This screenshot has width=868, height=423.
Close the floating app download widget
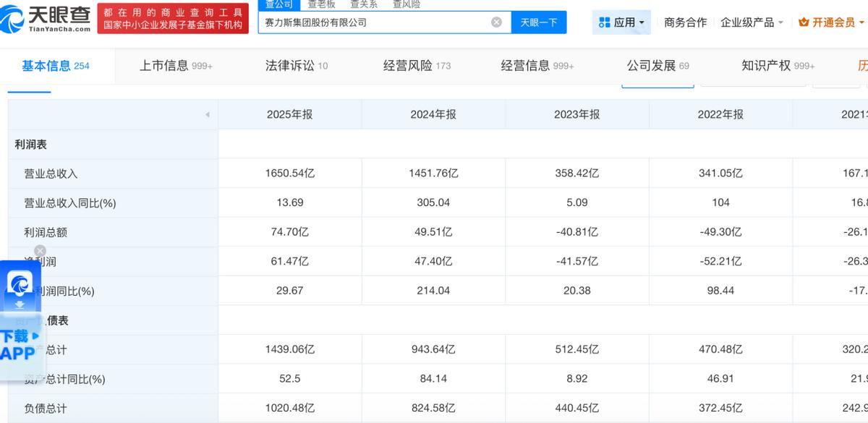point(41,251)
